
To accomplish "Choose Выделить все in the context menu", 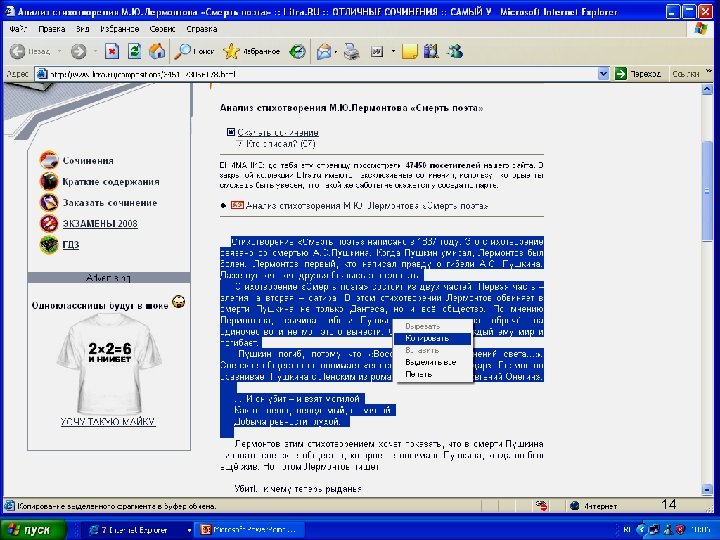I will pyautogui.click(x=432, y=362).
